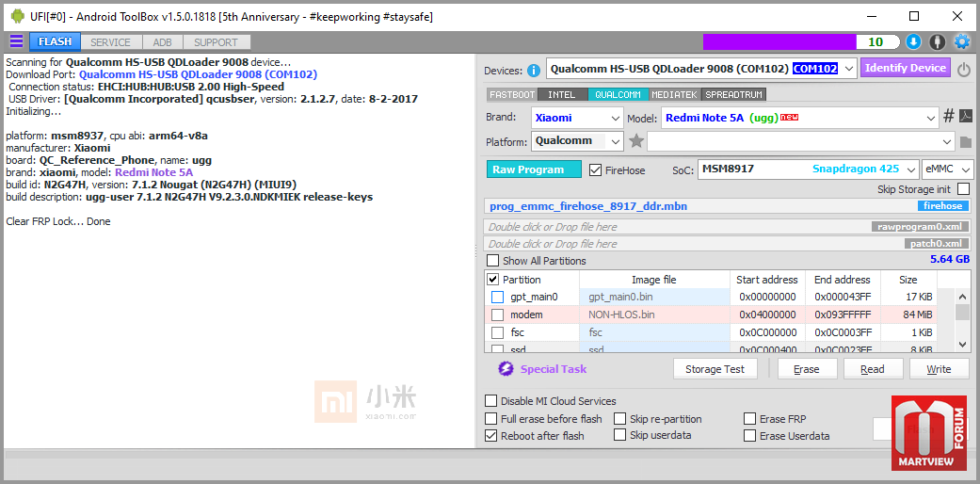Click the hash icon beside Model

point(949,116)
